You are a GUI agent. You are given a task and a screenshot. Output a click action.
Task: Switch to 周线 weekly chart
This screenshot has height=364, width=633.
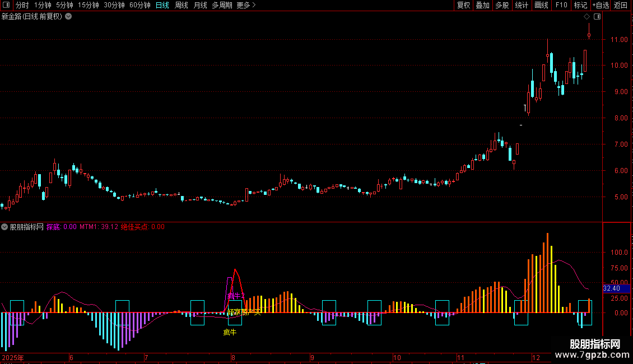click(x=181, y=5)
